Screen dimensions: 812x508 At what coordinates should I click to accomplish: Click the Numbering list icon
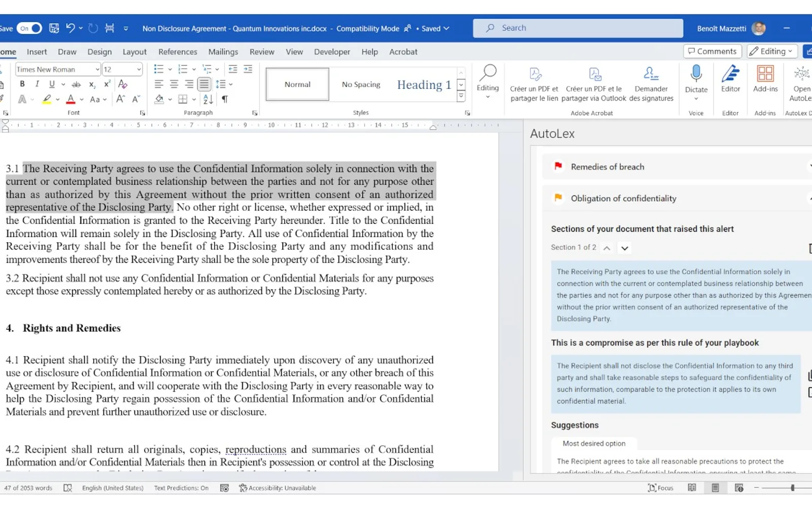point(183,69)
